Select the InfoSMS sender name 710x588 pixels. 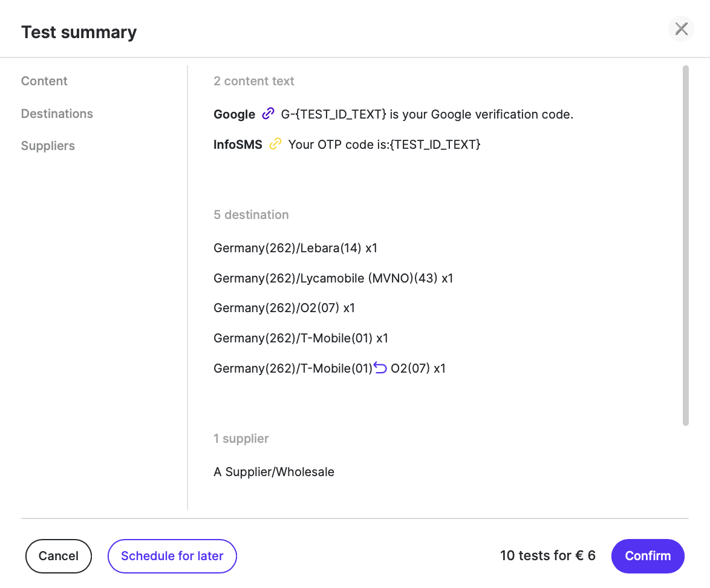click(x=238, y=145)
